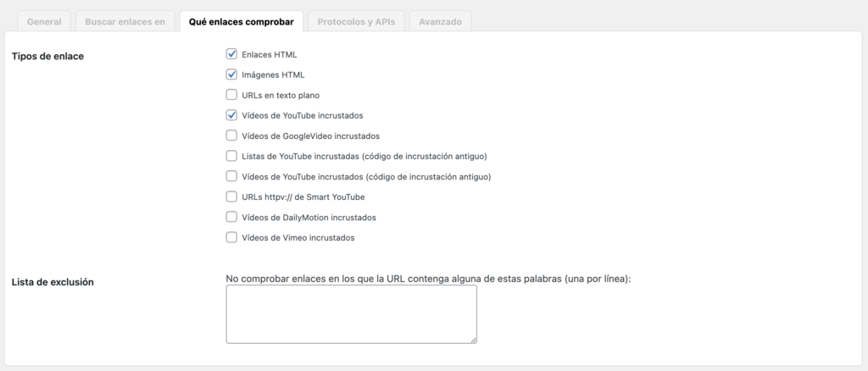The height and width of the screenshot is (371, 868).
Task: Click inside the exclusion list text area
Action: 351,313
